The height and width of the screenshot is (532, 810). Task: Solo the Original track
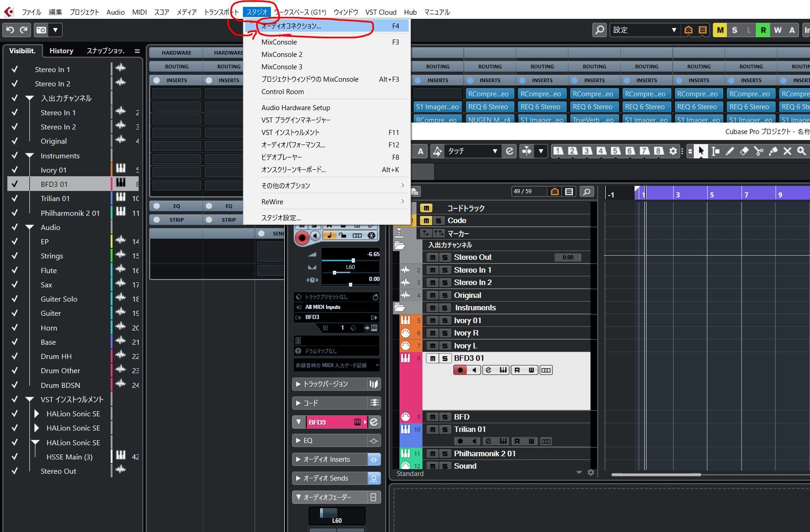[x=444, y=296]
